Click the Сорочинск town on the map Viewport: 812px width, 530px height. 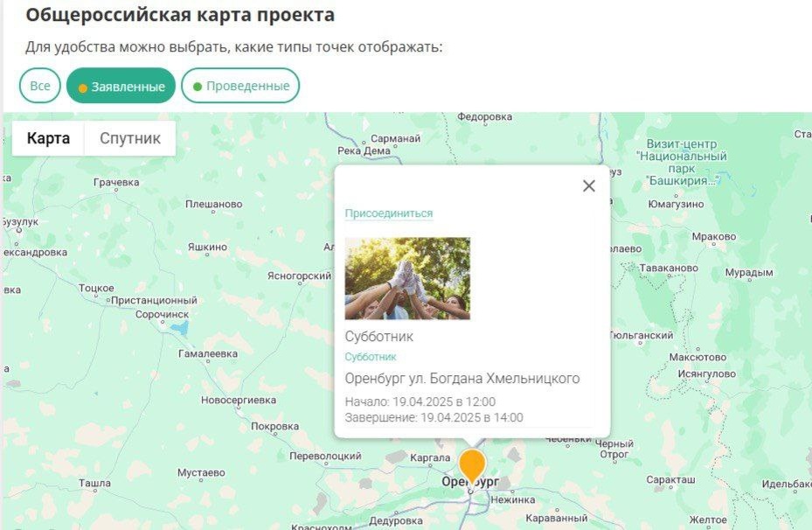(x=162, y=315)
